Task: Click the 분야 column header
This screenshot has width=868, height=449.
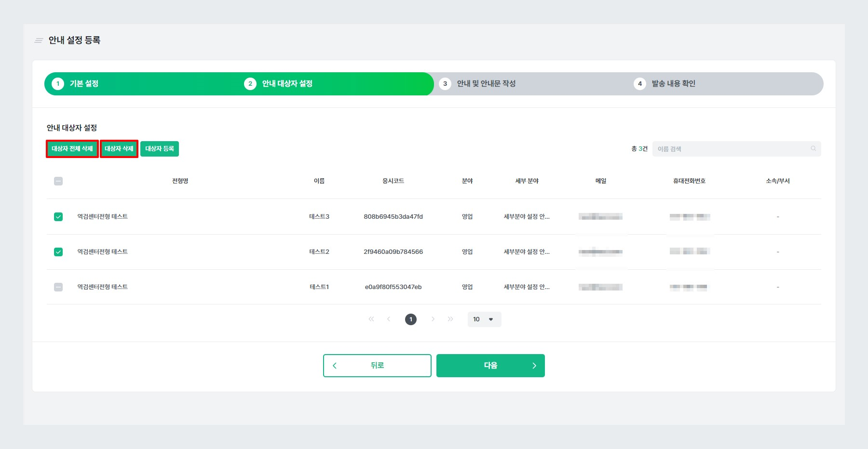Action: pyautogui.click(x=467, y=181)
